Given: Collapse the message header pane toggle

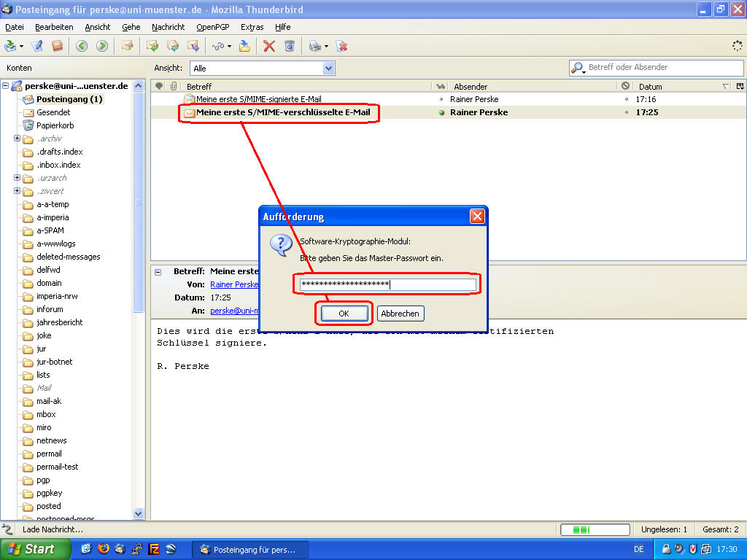Looking at the screenshot, I should [158, 271].
